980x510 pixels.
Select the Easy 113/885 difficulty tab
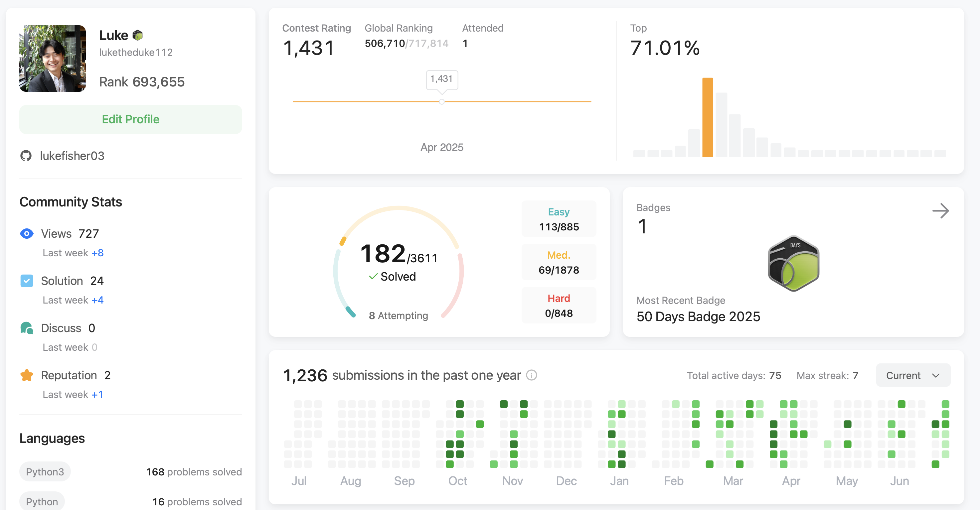(x=559, y=219)
